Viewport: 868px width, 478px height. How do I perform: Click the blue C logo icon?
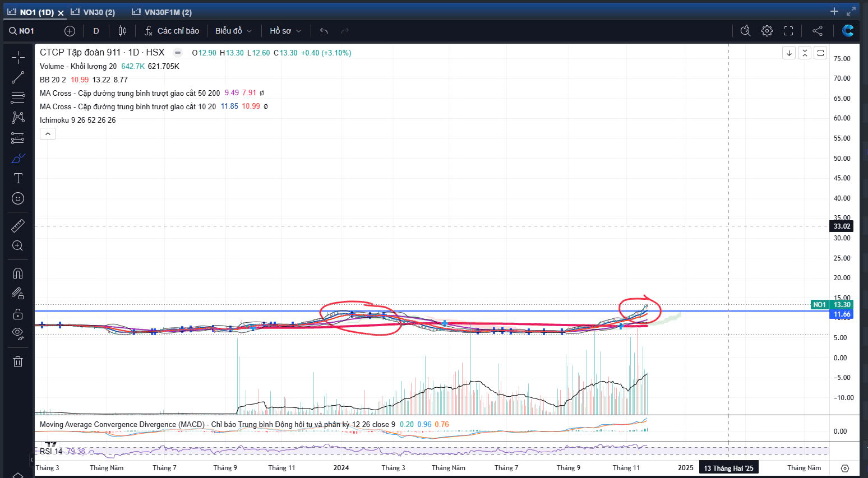(x=848, y=31)
